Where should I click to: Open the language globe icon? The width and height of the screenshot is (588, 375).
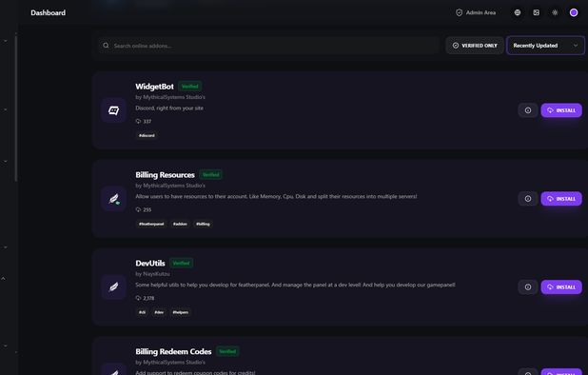(518, 12)
